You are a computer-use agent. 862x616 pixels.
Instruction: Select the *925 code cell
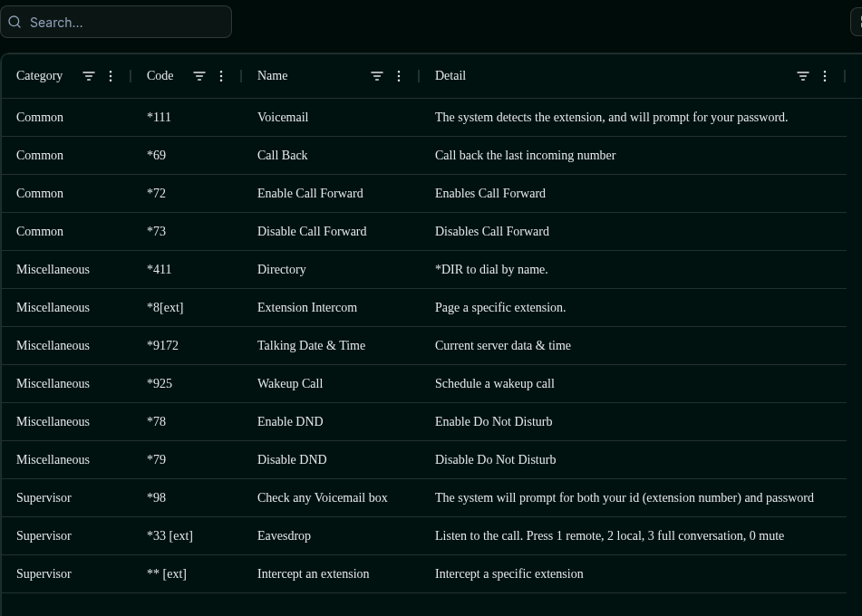(160, 383)
